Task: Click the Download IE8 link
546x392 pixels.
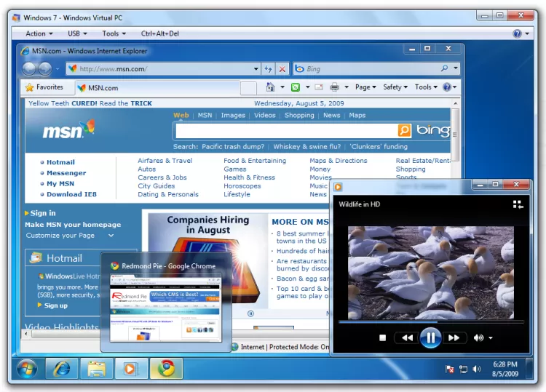Action: [71, 194]
